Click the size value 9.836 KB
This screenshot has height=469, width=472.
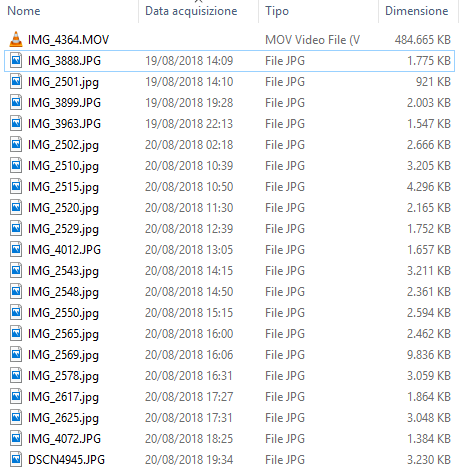(429, 355)
